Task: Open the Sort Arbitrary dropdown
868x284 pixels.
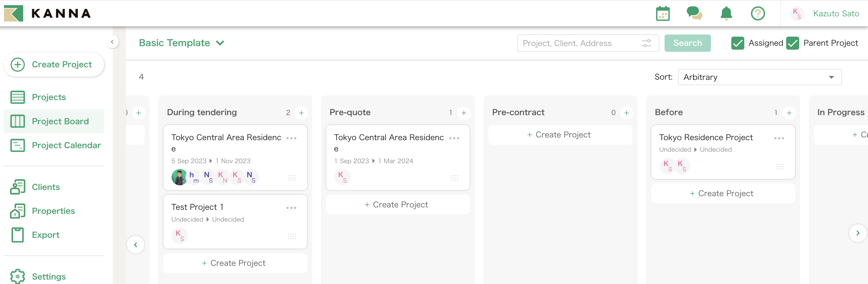Action: pos(759,77)
